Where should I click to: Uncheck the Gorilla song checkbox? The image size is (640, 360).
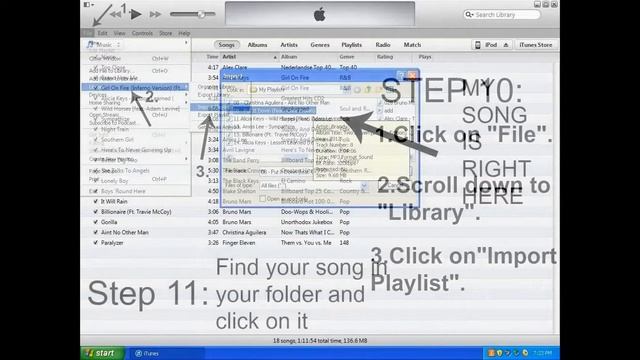[x=96, y=222]
